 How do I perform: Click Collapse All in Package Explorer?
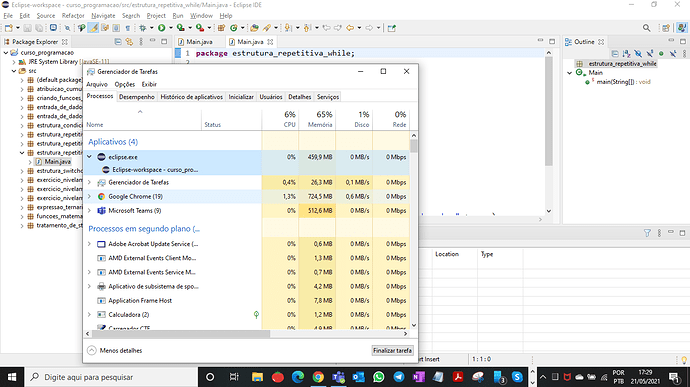point(118,42)
